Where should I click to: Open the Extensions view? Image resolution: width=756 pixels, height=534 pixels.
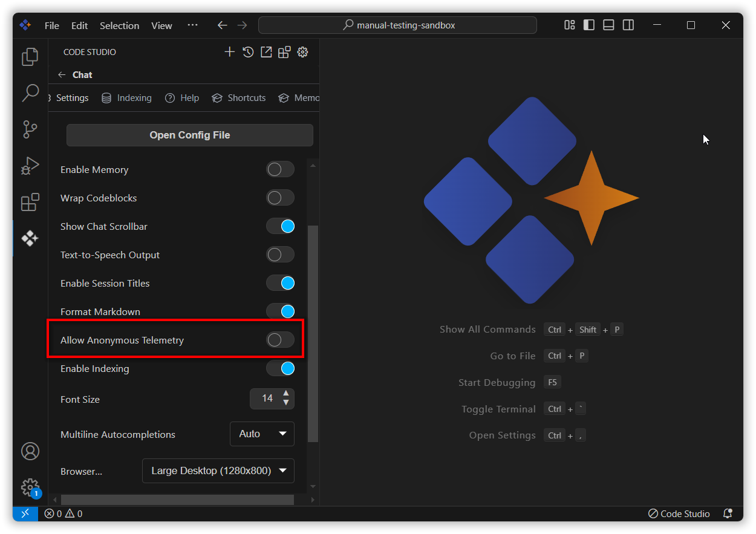(x=30, y=202)
